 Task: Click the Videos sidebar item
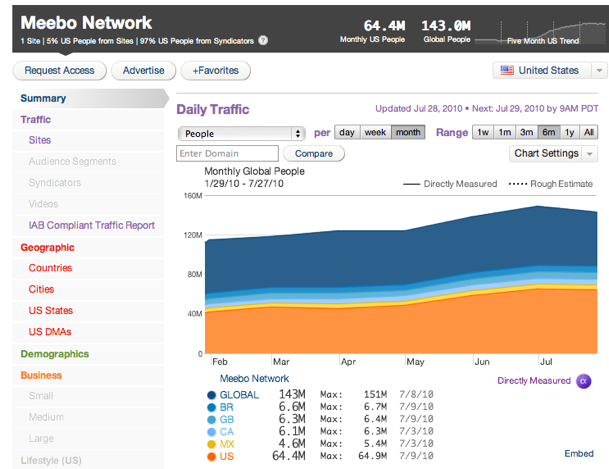pyautogui.click(x=43, y=204)
